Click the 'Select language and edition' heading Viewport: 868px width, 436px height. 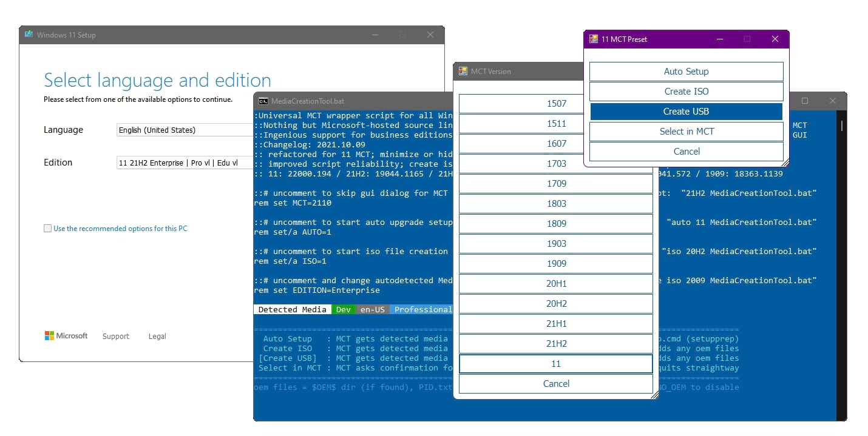(157, 80)
